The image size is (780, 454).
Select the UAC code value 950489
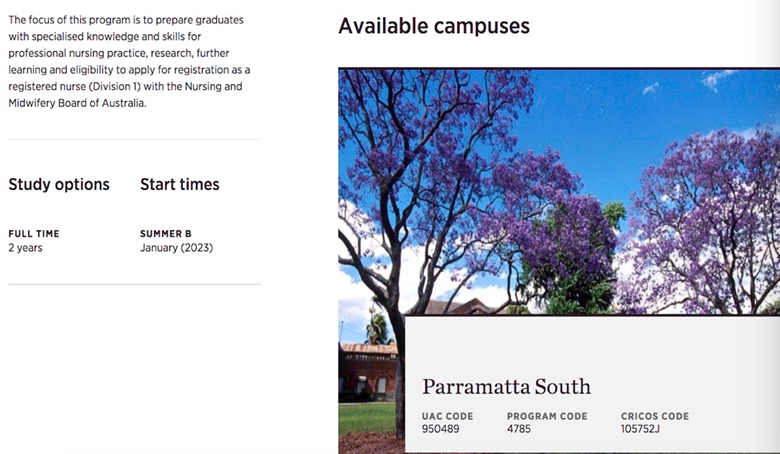click(x=440, y=429)
